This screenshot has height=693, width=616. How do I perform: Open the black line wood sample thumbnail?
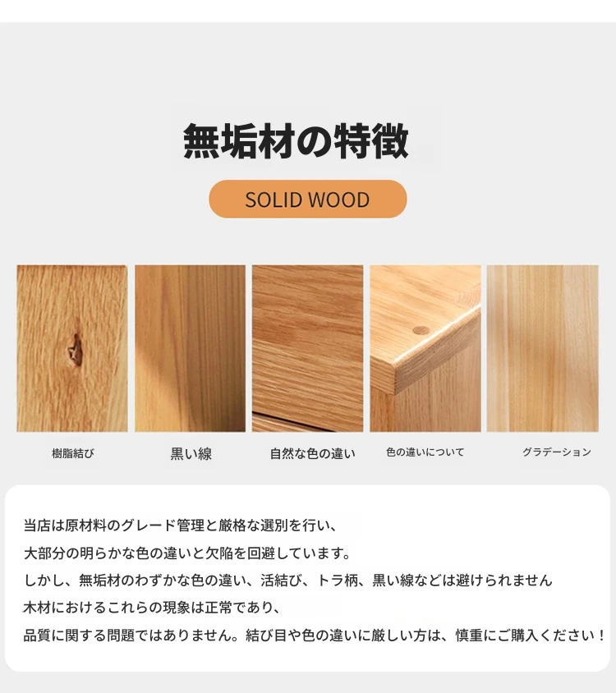coord(191,348)
